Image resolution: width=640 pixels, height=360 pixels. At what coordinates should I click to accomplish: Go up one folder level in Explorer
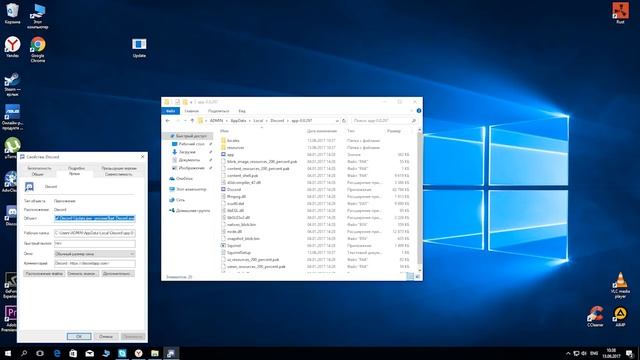point(192,121)
